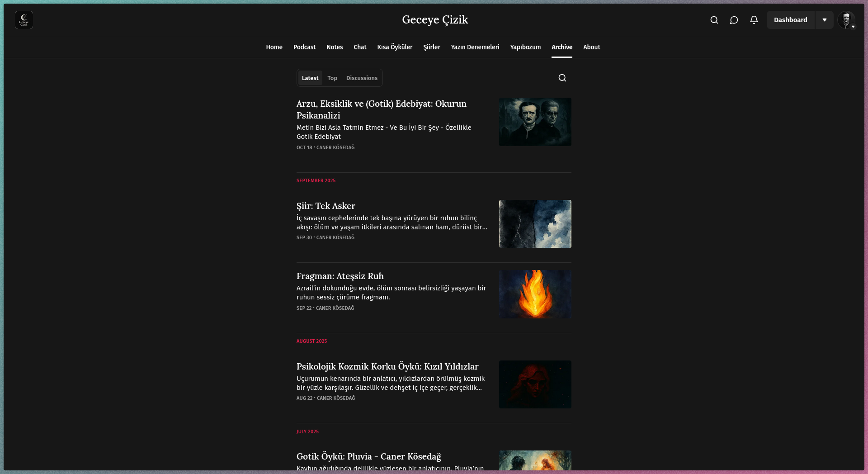
Task: Select the Latest sort option
Action: click(x=310, y=78)
